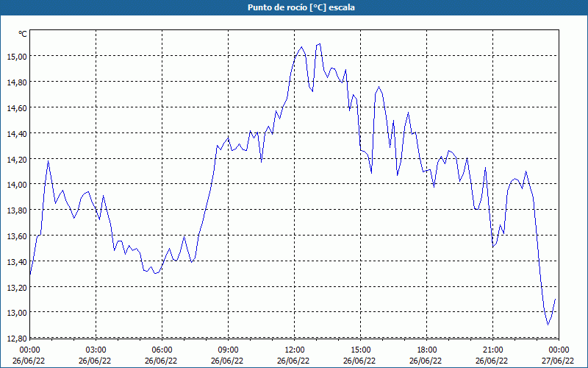This screenshot has width=588, height=368.
Task: Click the "12,80" y-axis value
Action: (17, 339)
